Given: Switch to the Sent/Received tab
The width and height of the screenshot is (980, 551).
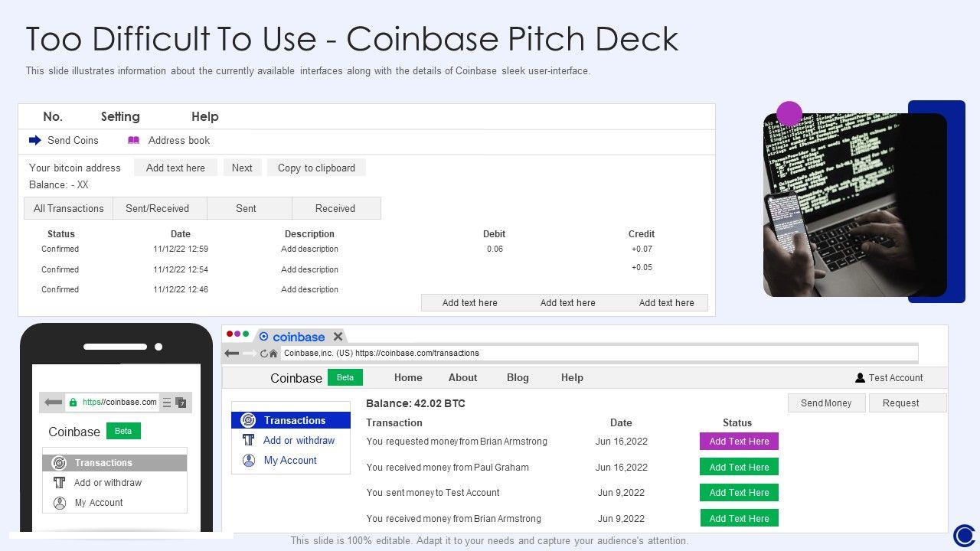Looking at the screenshot, I should click(157, 208).
